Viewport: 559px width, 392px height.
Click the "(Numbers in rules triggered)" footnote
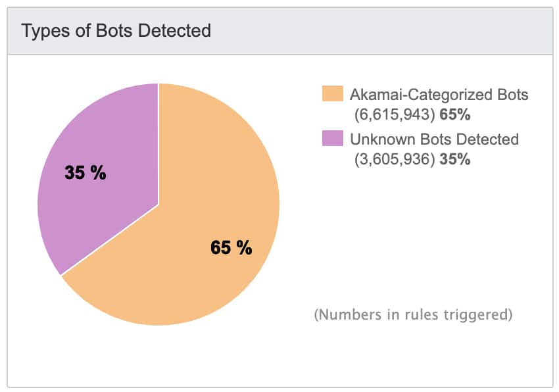[x=414, y=314]
